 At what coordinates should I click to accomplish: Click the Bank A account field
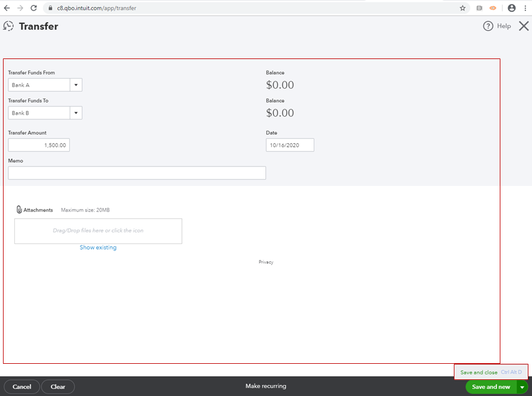[x=39, y=85]
